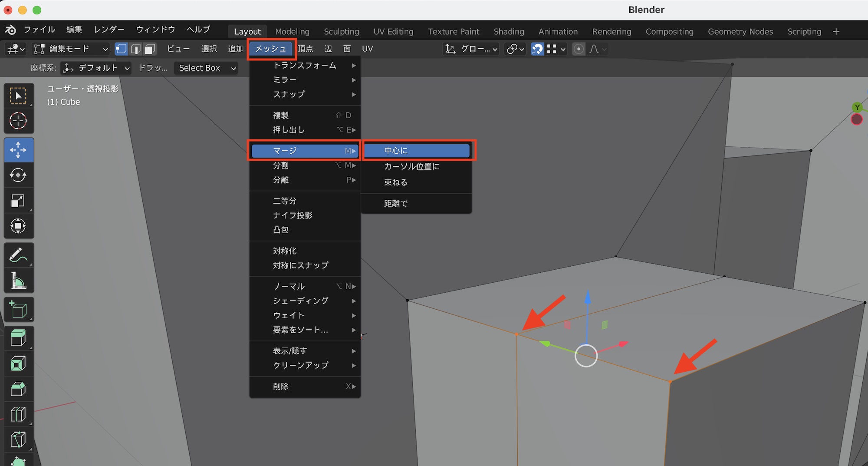Select the Measure ruler tool
The width and height of the screenshot is (868, 466).
[18, 281]
